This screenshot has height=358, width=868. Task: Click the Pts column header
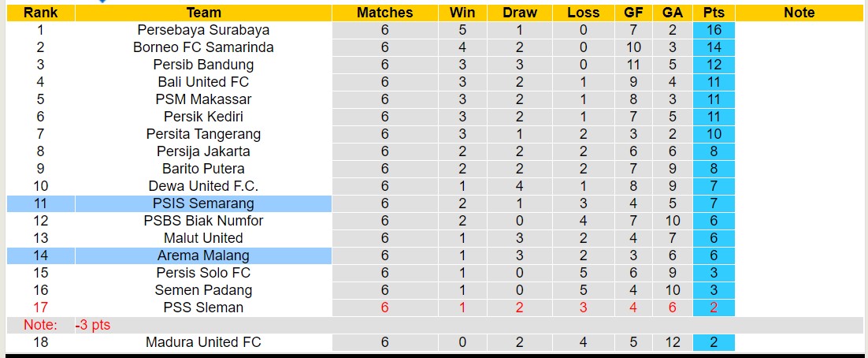point(714,13)
